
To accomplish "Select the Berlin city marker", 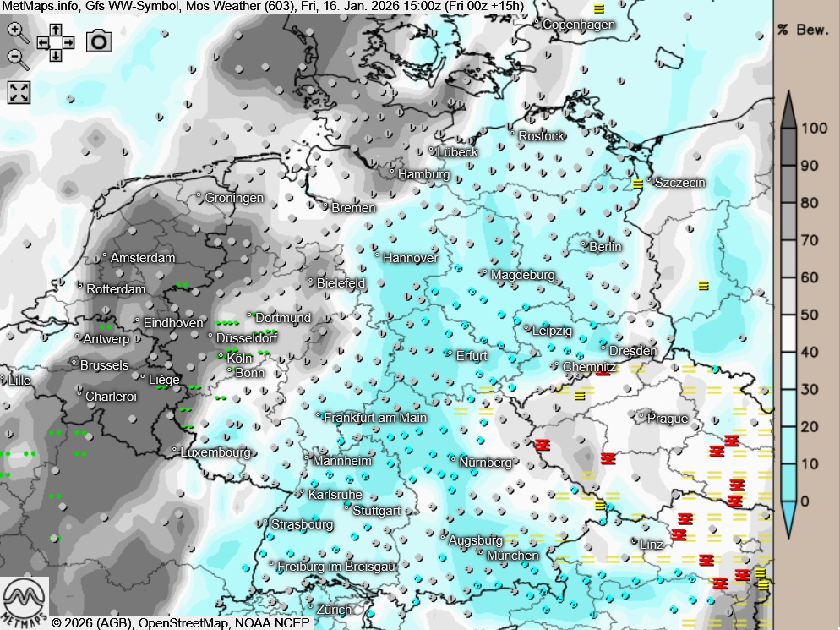I will click(x=584, y=246).
